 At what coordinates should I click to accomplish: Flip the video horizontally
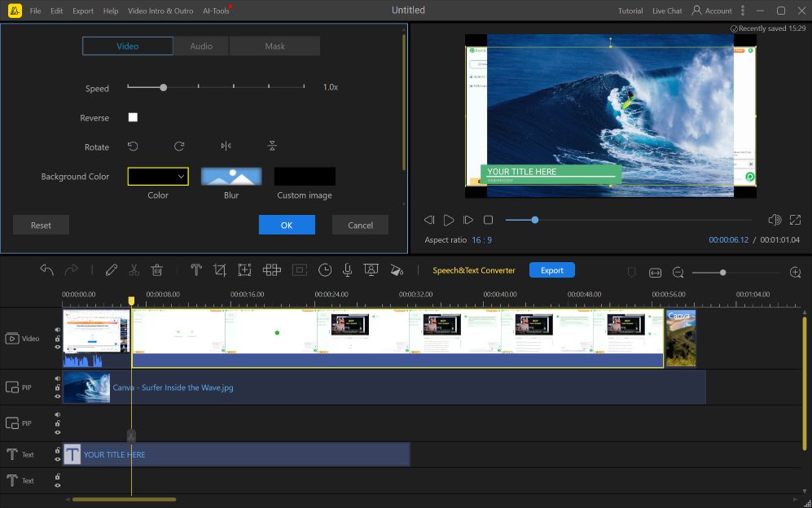(x=226, y=146)
